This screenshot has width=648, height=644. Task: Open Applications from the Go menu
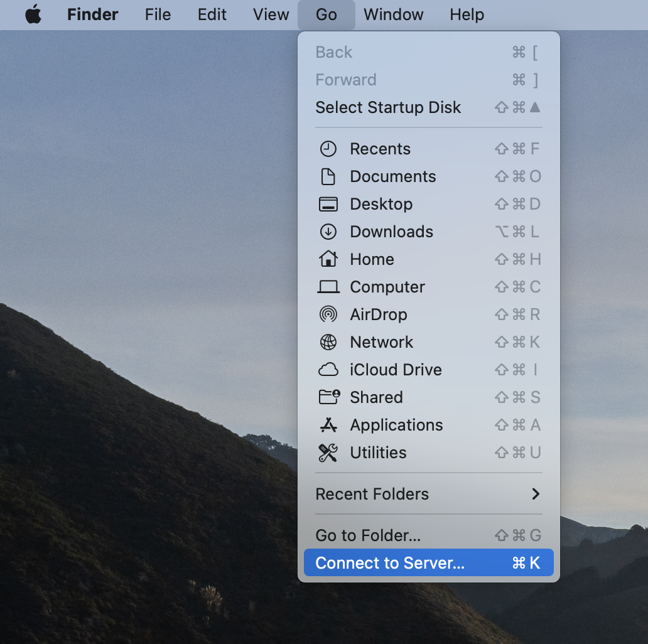pos(396,425)
